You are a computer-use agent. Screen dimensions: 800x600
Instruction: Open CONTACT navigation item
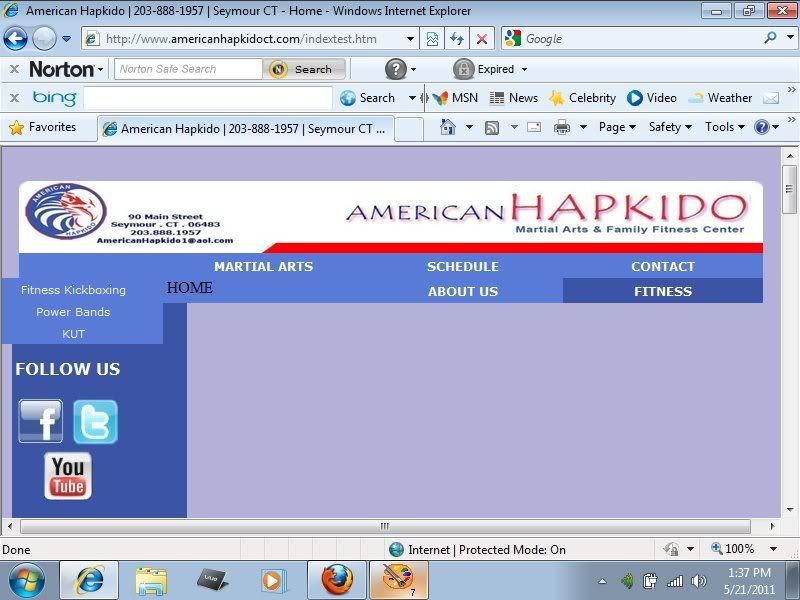[663, 266]
